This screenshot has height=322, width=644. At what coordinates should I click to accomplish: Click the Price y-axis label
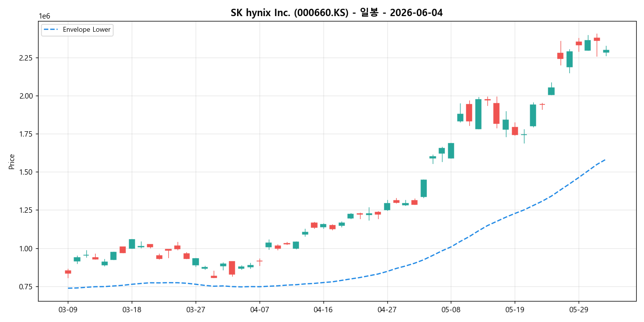[x=11, y=161]
